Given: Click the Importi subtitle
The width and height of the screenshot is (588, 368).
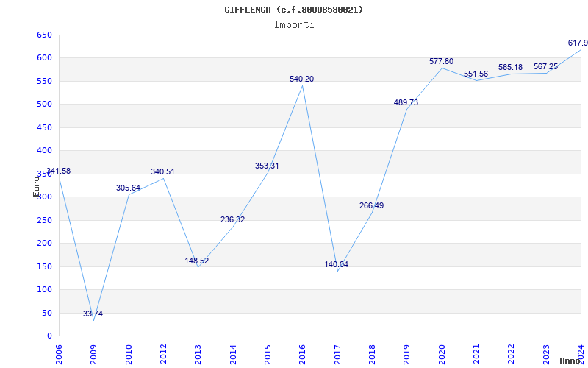Looking at the screenshot, I should point(294,25).
